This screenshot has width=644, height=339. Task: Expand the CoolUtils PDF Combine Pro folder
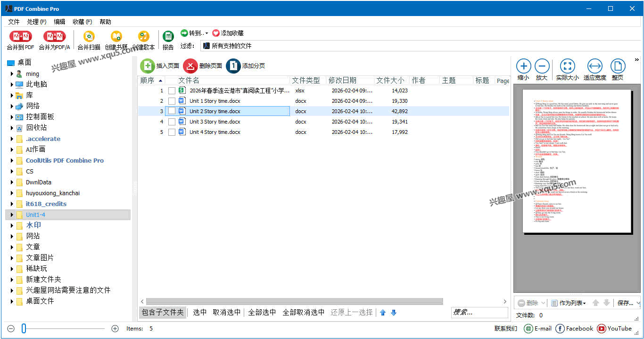(12, 160)
